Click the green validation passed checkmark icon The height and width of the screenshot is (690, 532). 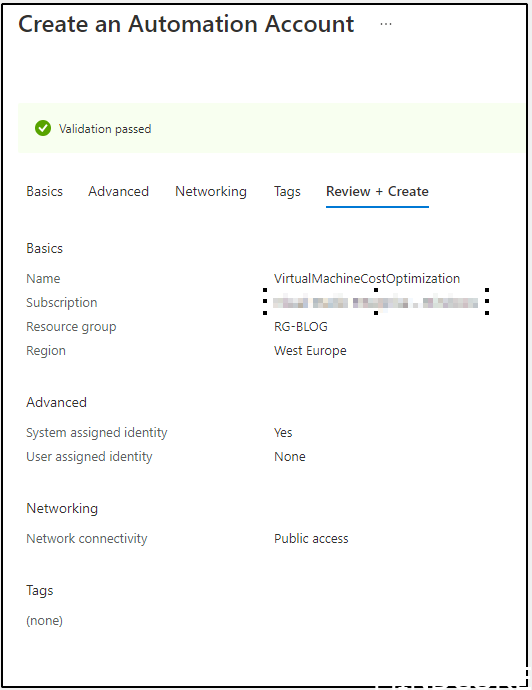[43, 128]
